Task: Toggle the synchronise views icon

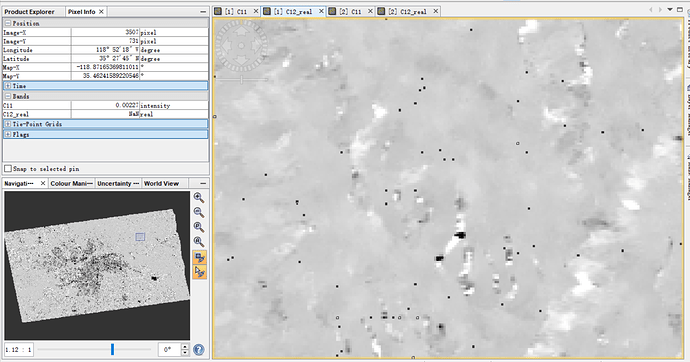Action: tap(199, 257)
